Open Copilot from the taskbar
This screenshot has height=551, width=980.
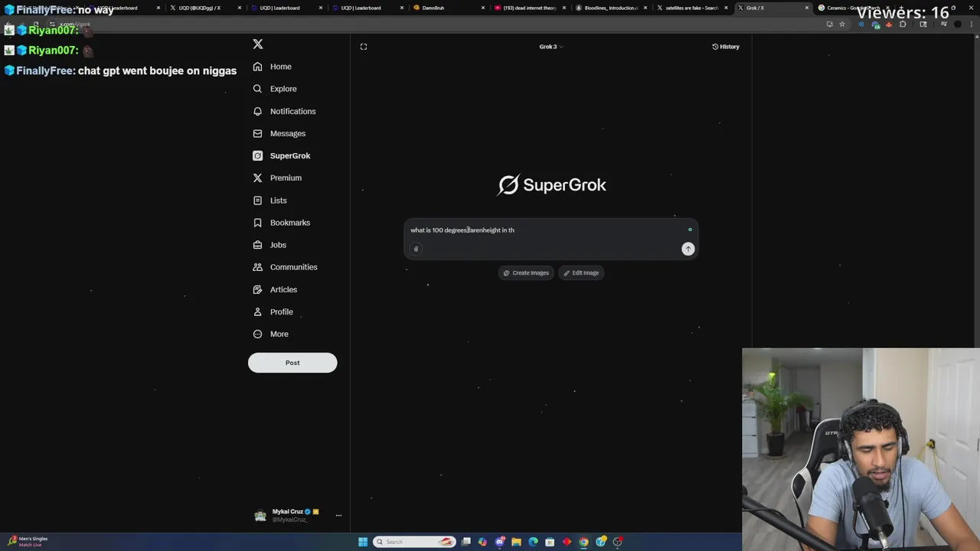(482, 542)
